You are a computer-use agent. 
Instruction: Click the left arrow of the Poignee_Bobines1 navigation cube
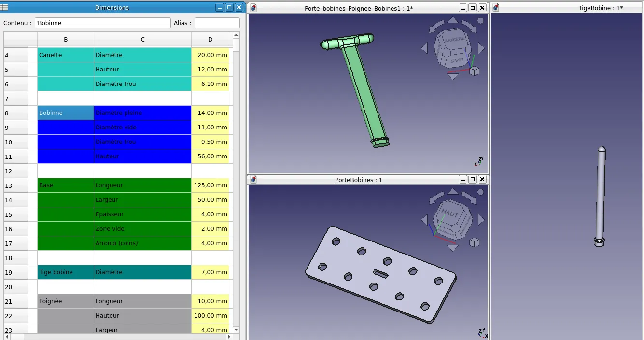[425, 48]
